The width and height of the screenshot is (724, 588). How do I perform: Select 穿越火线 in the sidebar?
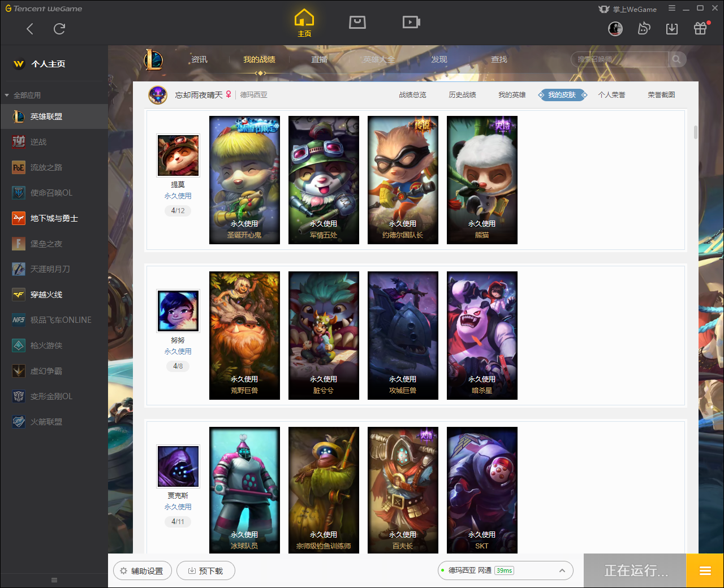[54, 295]
